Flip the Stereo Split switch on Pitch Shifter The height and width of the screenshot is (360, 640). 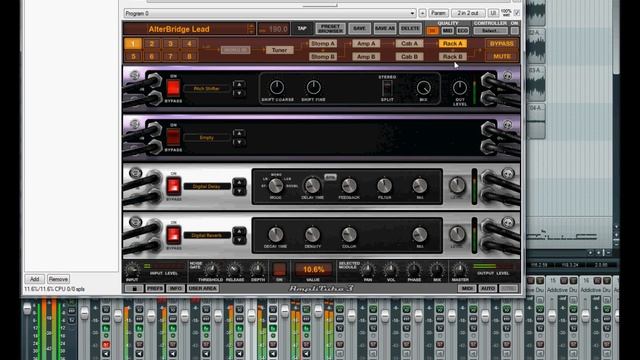coord(387,88)
